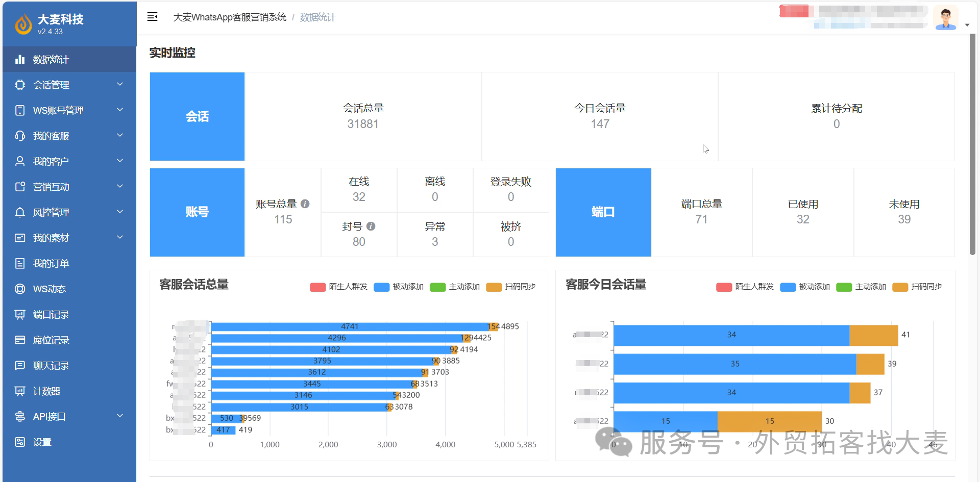Image resolution: width=980 pixels, height=482 pixels.
Task: Toggle 扫码同步 legend in 客服会话总量 chart
Action: (x=511, y=287)
